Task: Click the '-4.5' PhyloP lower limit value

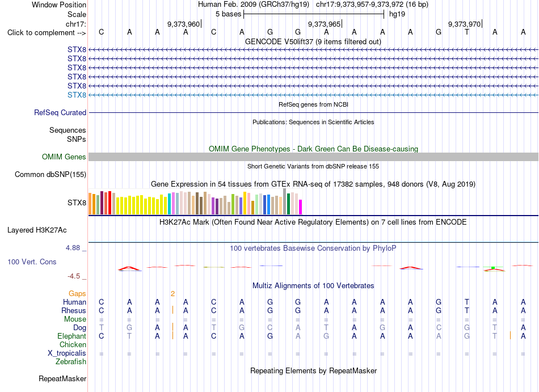Action: (x=74, y=276)
